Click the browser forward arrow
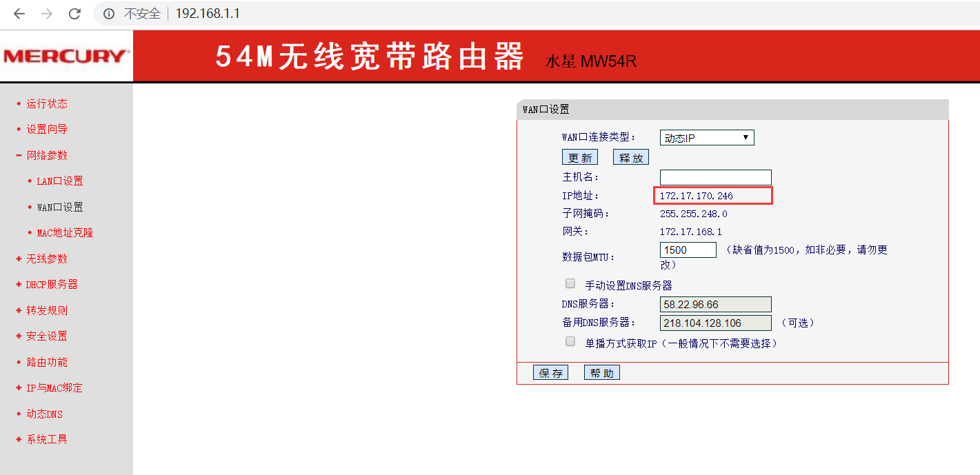Viewport: 980px width, 475px height. pos(47,14)
